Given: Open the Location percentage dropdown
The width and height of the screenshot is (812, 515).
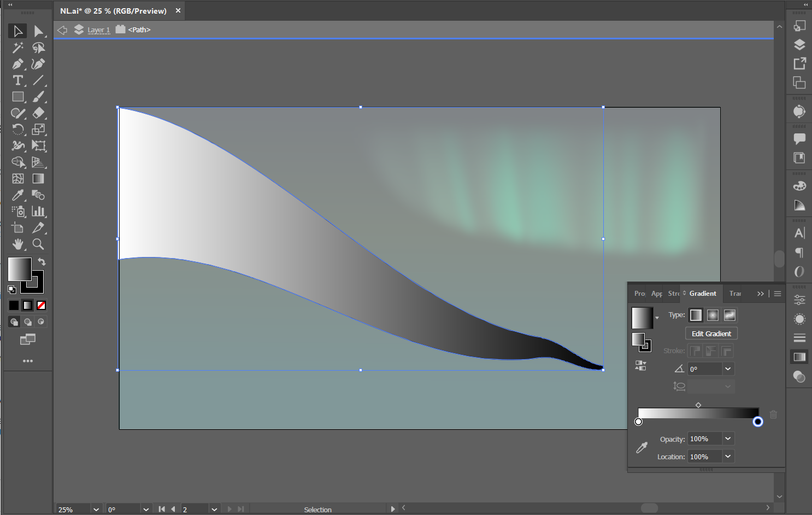Looking at the screenshot, I should click(728, 457).
